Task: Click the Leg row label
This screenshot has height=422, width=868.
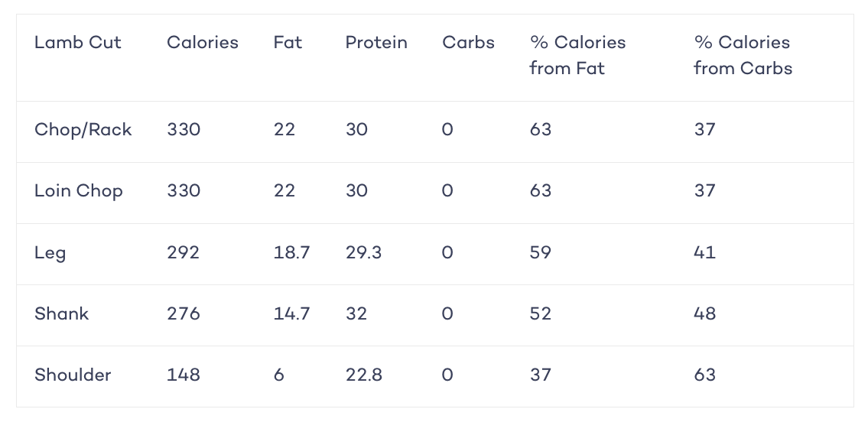Action: 50,253
